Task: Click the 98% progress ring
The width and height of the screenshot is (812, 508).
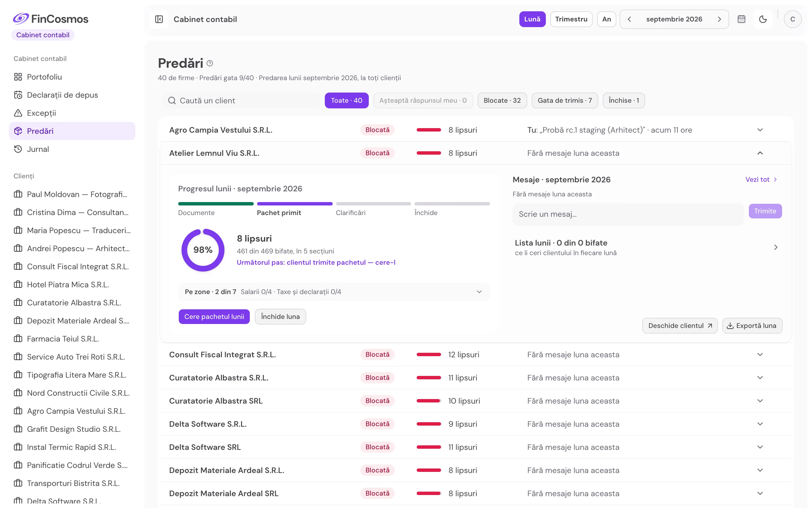Action: (203, 250)
